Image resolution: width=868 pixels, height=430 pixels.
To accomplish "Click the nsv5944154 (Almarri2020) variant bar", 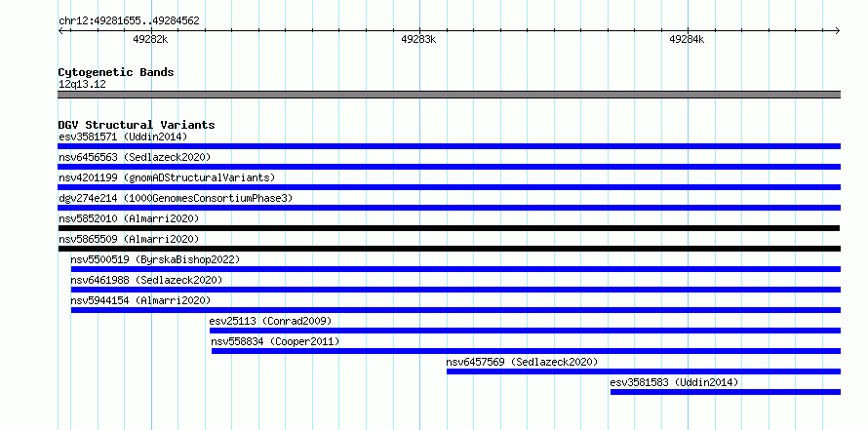I will pyautogui.click(x=455, y=310).
